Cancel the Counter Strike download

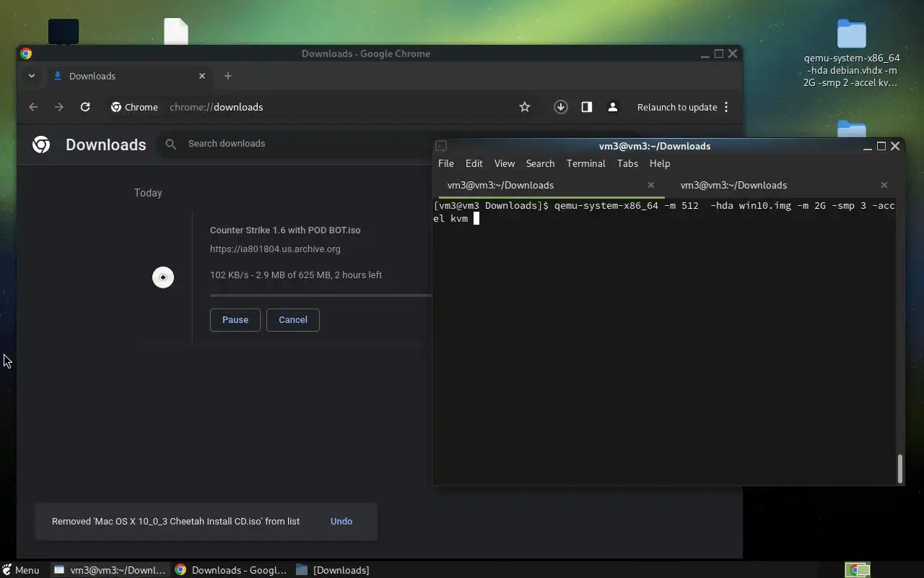(x=293, y=319)
